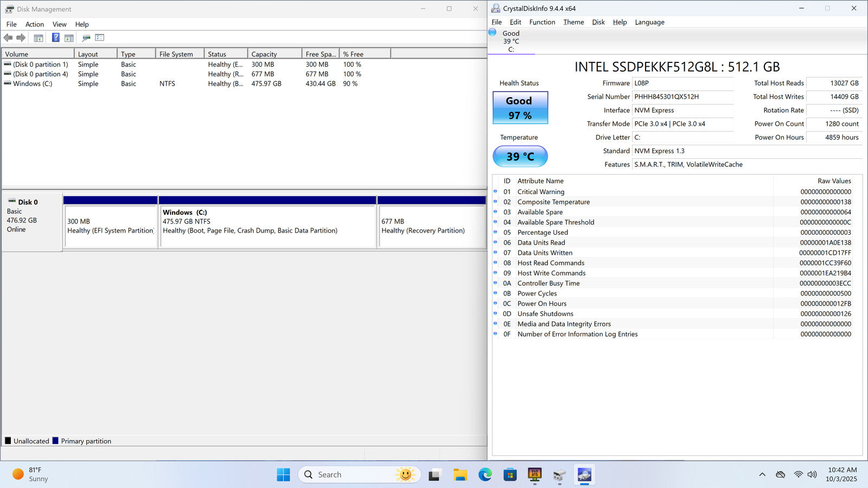Open the Disk menu in CrystalDiskInfo
This screenshot has width=868, height=488.
click(598, 22)
